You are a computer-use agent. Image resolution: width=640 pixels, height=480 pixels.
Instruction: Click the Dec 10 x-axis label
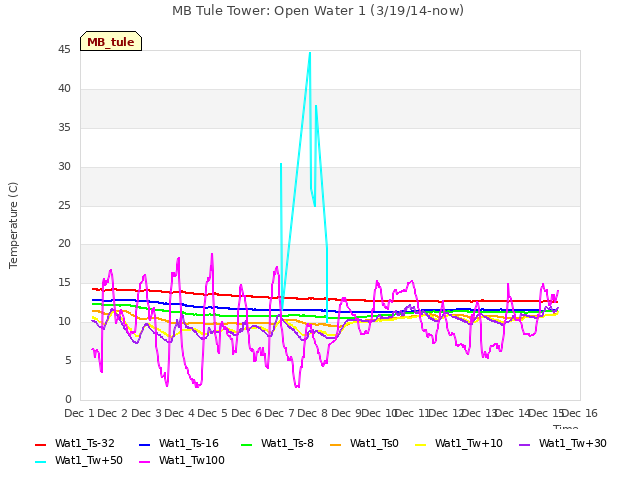(380, 413)
